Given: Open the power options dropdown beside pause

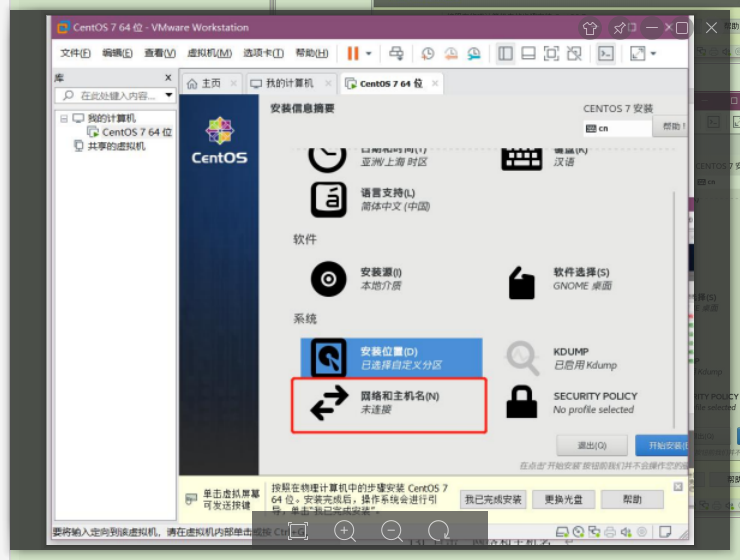Looking at the screenshot, I should coord(369,53).
